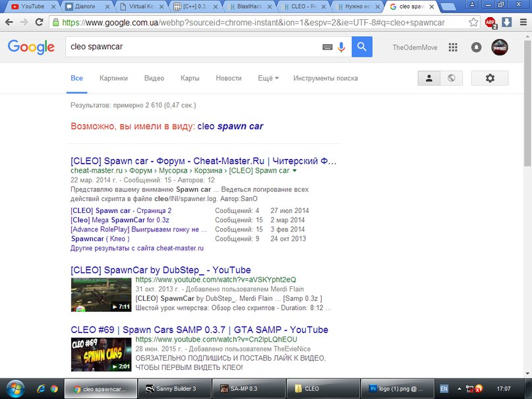
Task: Click the page vertical scrollbar
Action: [x=528, y=102]
